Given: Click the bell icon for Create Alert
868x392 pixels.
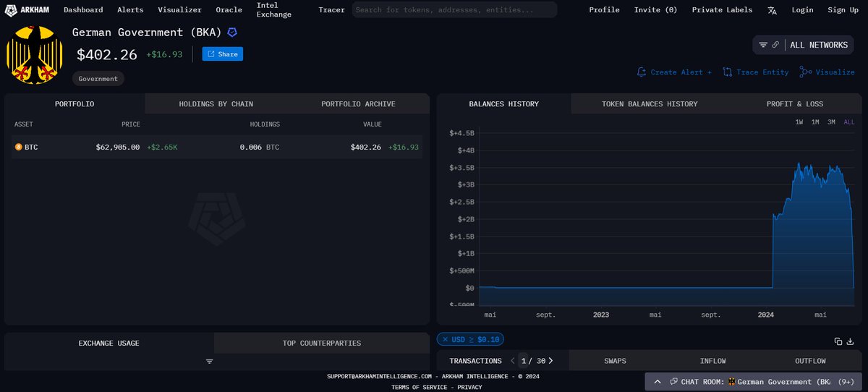Looking at the screenshot, I should (642, 72).
